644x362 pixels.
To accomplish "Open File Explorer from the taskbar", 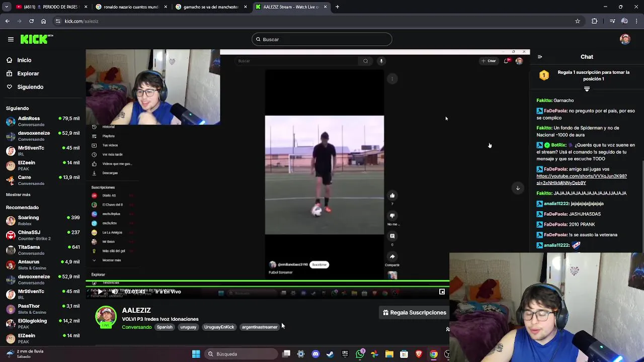I will pyautogui.click(x=389, y=354).
